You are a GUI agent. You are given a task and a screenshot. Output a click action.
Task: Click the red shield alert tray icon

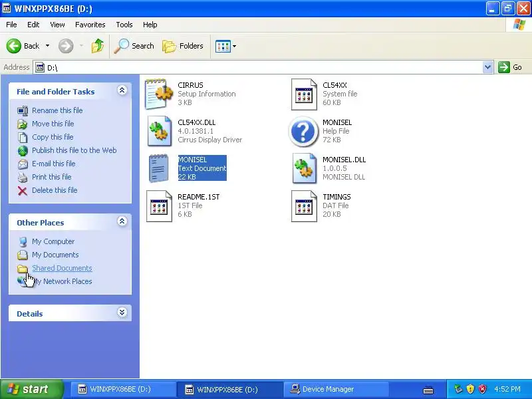click(482, 389)
